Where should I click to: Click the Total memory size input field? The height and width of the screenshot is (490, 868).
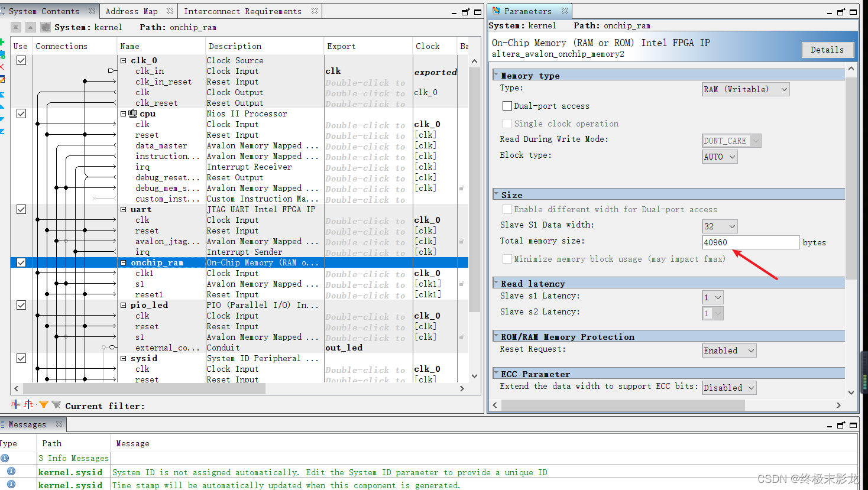[751, 242]
